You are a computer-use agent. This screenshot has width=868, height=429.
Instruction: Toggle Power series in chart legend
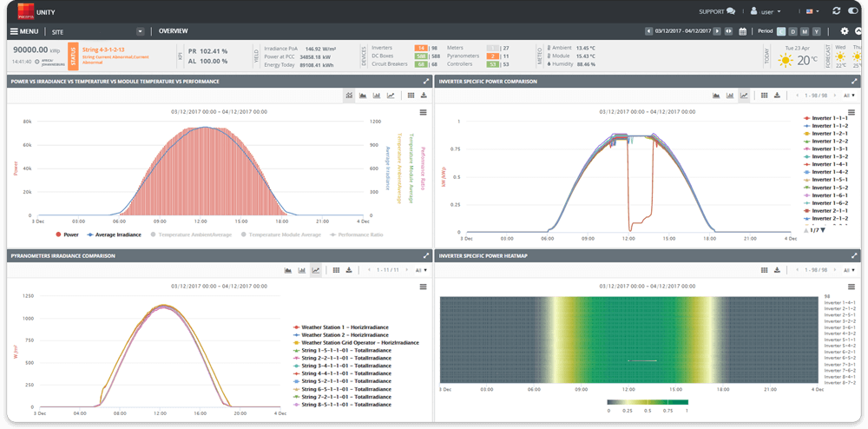pos(67,234)
